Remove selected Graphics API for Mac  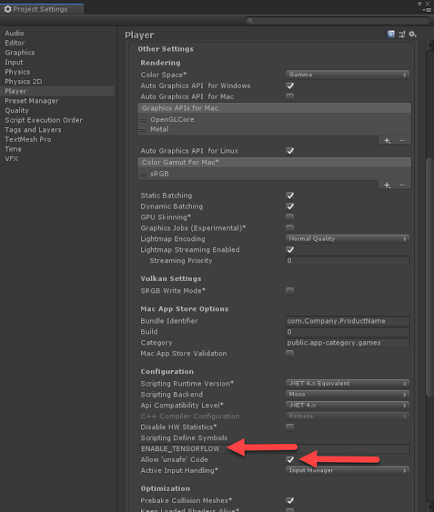point(402,141)
